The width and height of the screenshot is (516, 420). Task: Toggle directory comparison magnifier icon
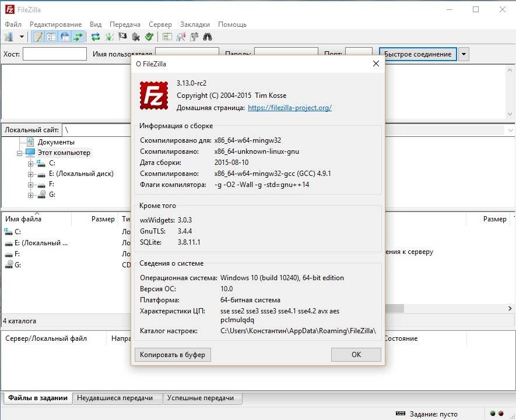pos(181,37)
